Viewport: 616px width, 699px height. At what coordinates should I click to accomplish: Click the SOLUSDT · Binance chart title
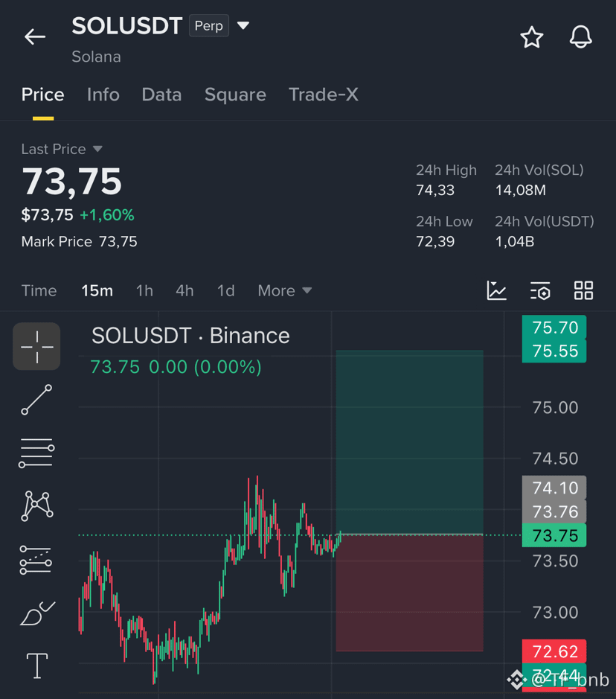pyautogui.click(x=190, y=336)
